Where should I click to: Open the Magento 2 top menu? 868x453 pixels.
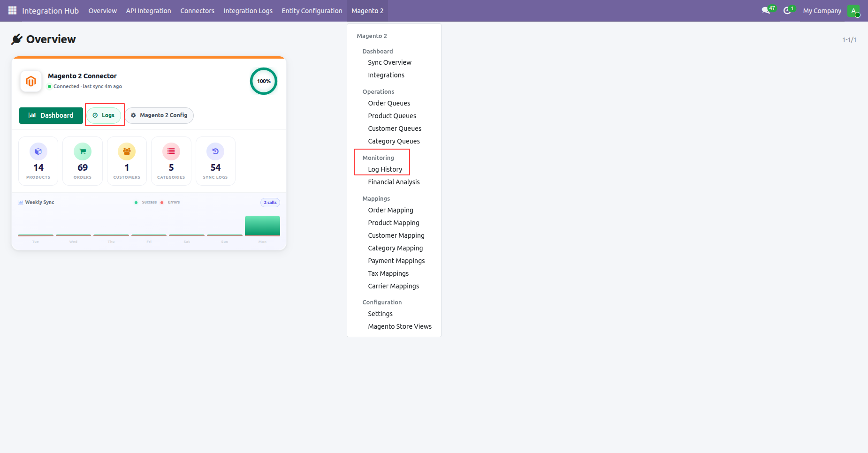pyautogui.click(x=367, y=11)
